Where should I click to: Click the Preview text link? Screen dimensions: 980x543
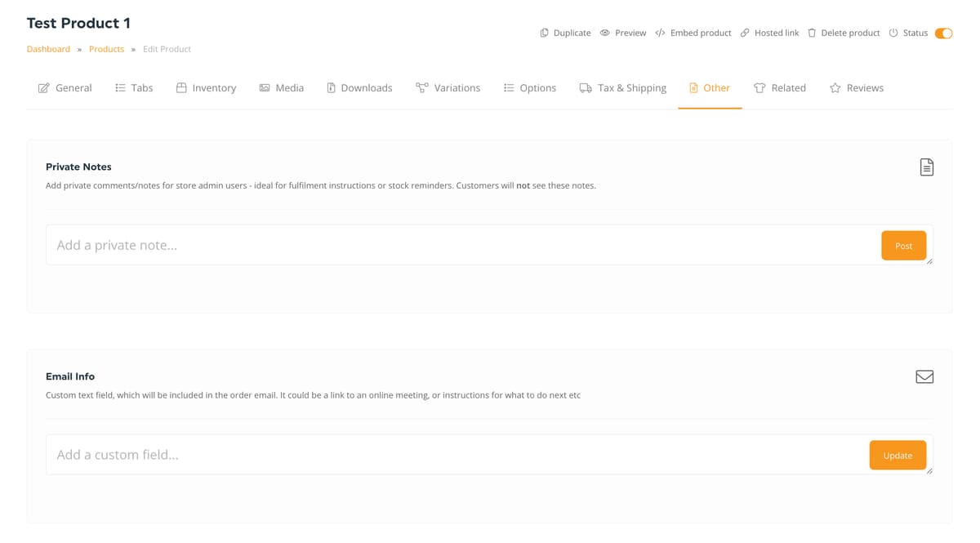[630, 33]
